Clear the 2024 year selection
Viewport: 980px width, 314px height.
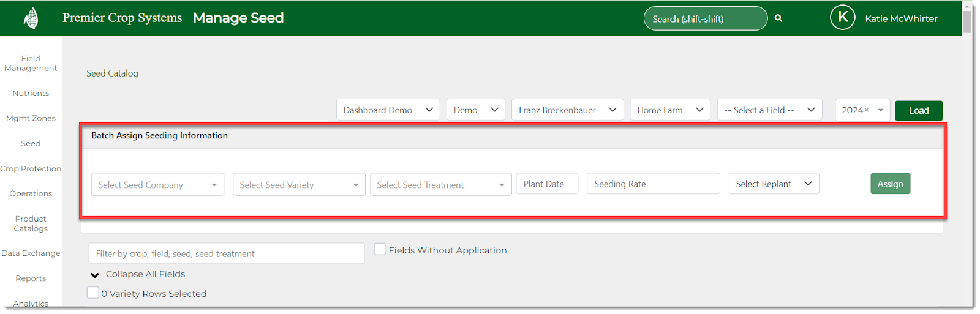point(867,110)
